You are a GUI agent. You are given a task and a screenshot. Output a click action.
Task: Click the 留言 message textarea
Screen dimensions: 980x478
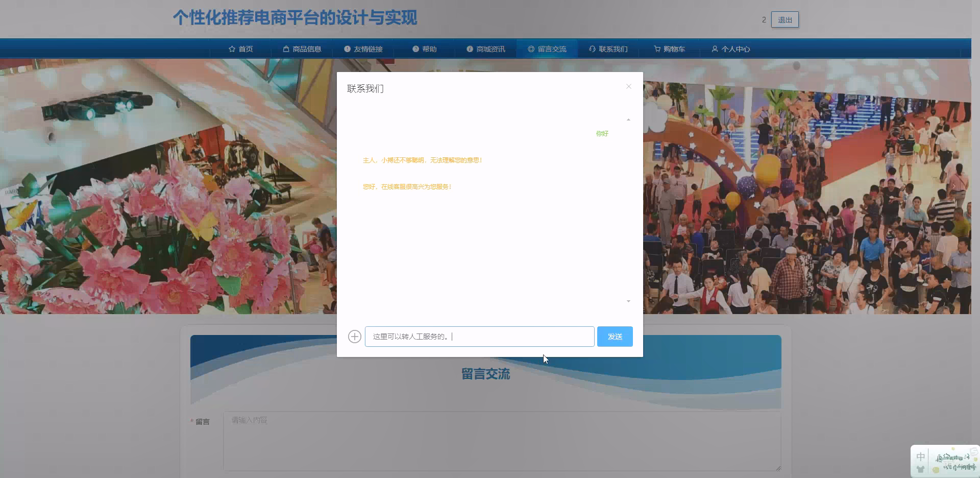pyautogui.click(x=502, y=441)
